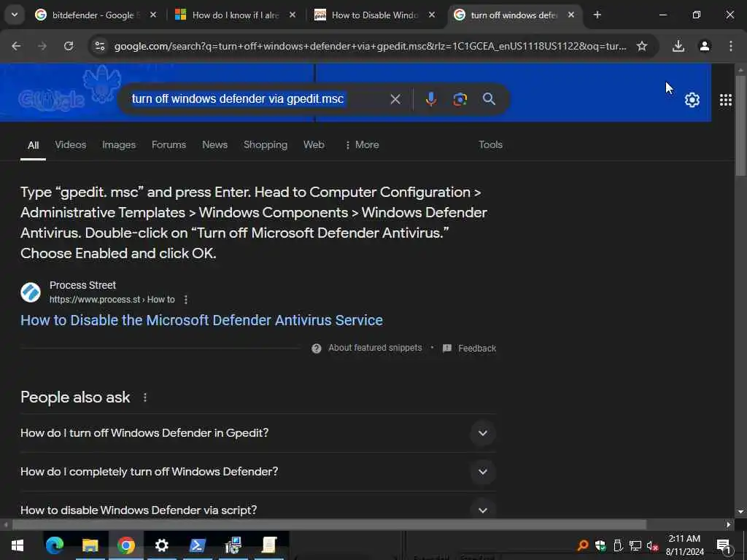
Task: Open Chrome three-dot menu
Action: click(731, 46)
